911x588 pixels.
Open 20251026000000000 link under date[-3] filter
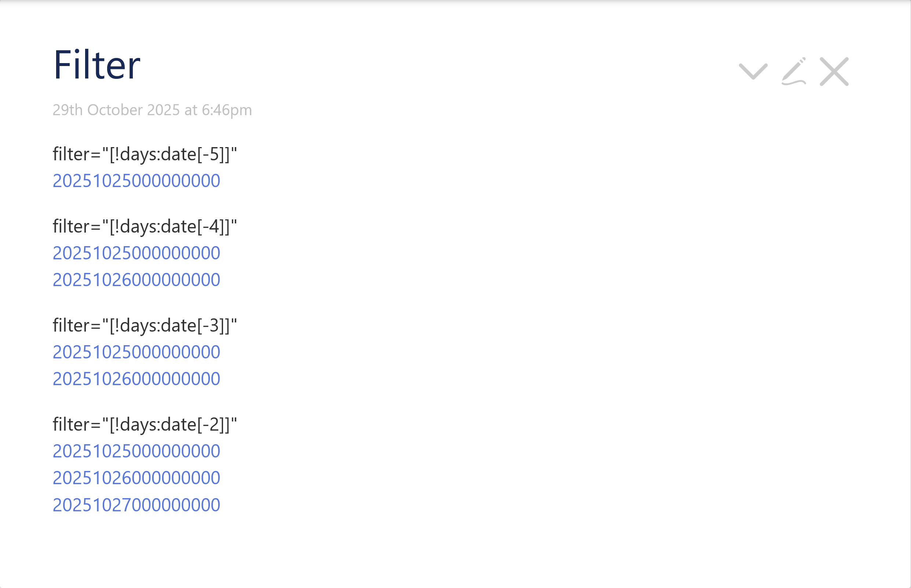click(x=136, y=379)
